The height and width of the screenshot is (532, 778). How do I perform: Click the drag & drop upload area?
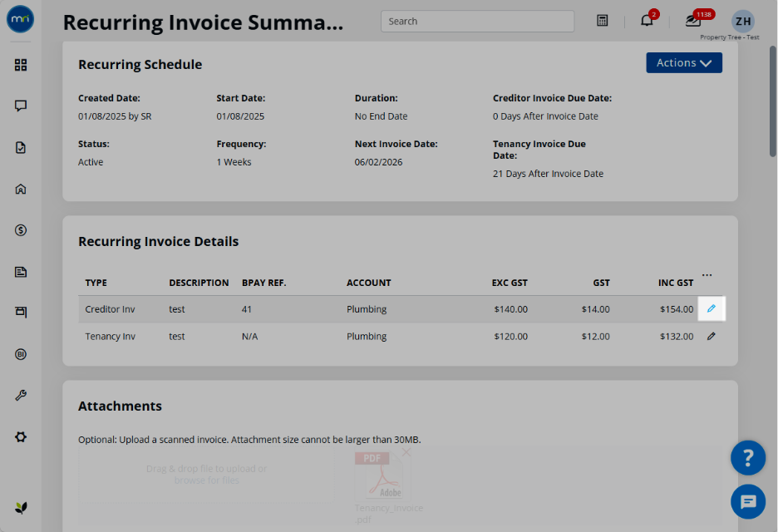pyautogui.click(x=206, y=475)
